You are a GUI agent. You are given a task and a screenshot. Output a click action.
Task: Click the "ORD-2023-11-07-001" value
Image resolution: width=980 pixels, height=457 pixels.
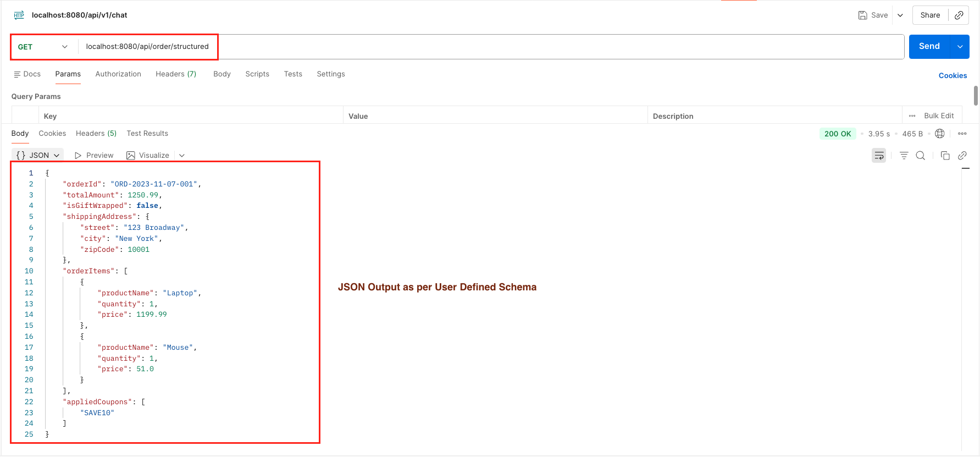coord(154,184)
